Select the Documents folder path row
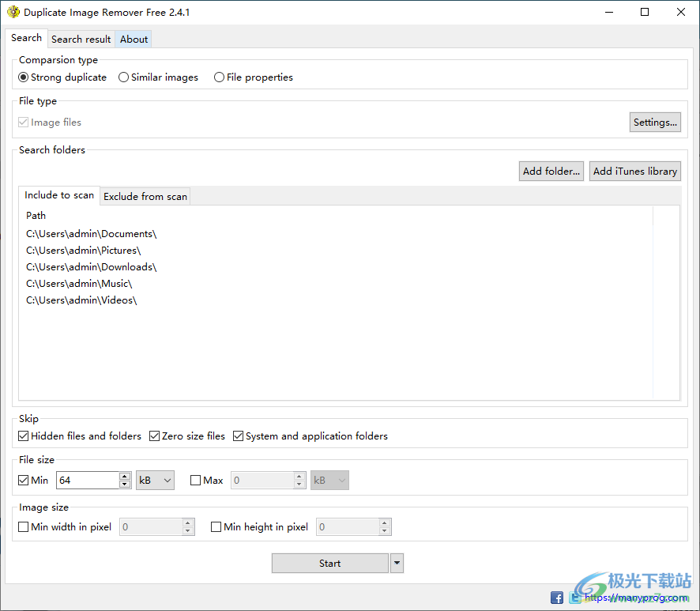The height and width of the screenshot is (611, 700). [91, 234]
